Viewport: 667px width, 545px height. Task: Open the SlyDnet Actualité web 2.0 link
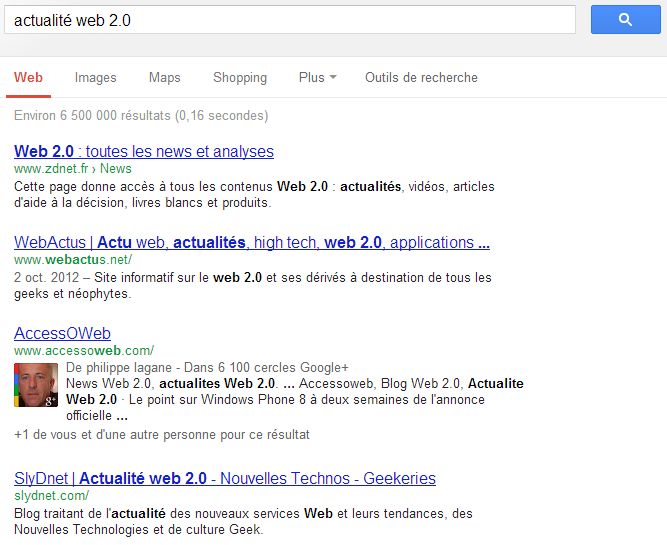[224, 478]
